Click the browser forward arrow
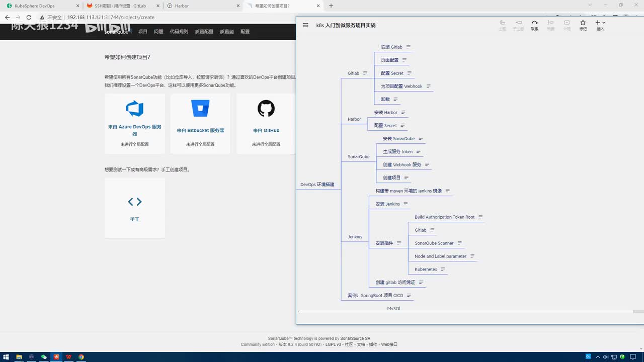 (18, 17)
